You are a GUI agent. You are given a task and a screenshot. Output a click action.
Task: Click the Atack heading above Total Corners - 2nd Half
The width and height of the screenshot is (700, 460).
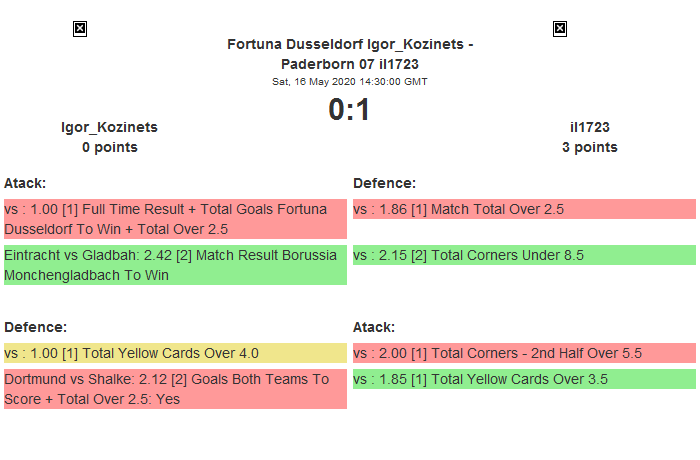(x=374, y=327)
